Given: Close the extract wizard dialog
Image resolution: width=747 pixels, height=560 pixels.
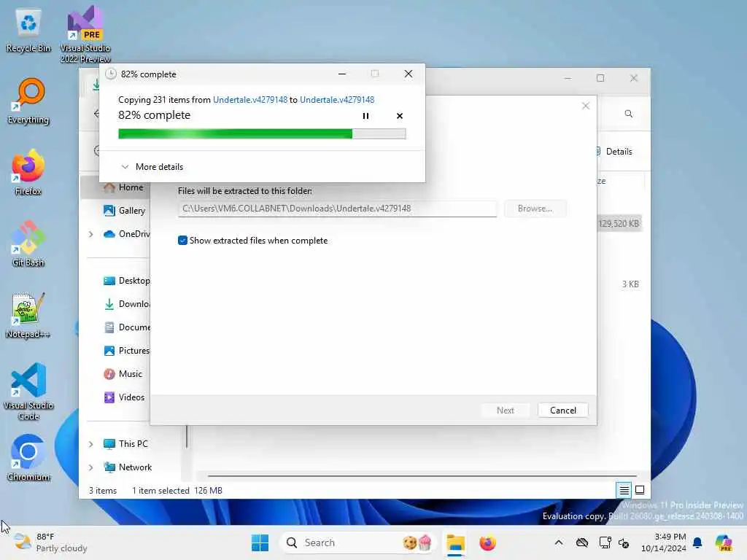Looking at the screenshot, I should pyautogui.click(x=586, y=106).
